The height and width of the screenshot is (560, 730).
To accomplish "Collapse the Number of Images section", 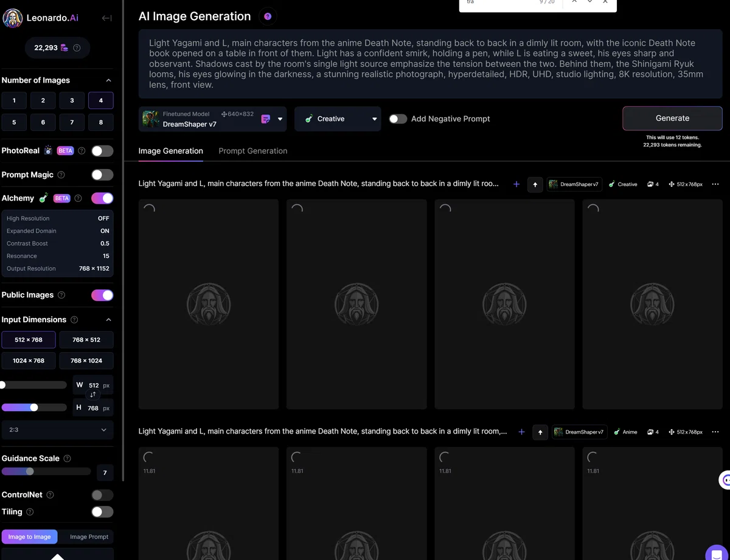I will (x=108, y=80).
